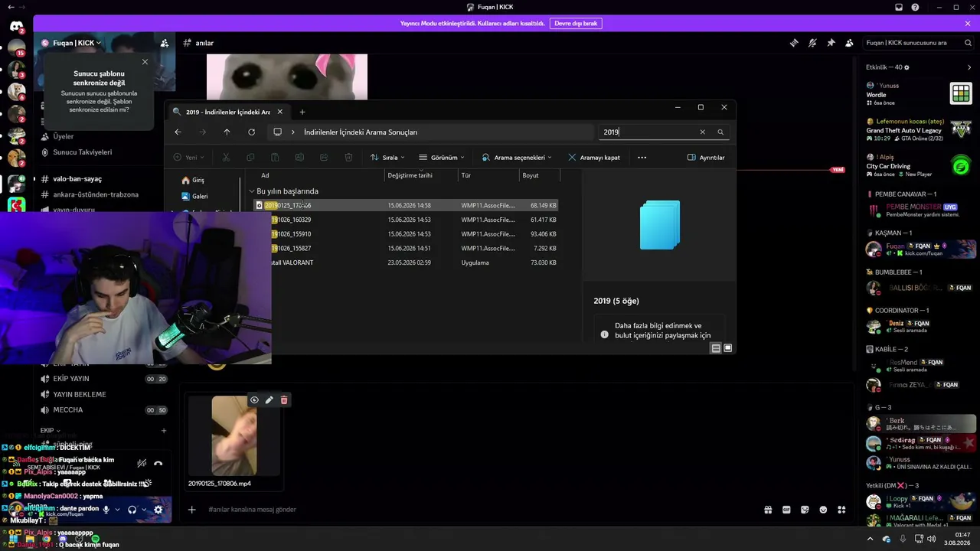This screenshot has width=980, height=551.
Task: Open Galeri in Explorer navigation pane
Action: pos(194,197)
